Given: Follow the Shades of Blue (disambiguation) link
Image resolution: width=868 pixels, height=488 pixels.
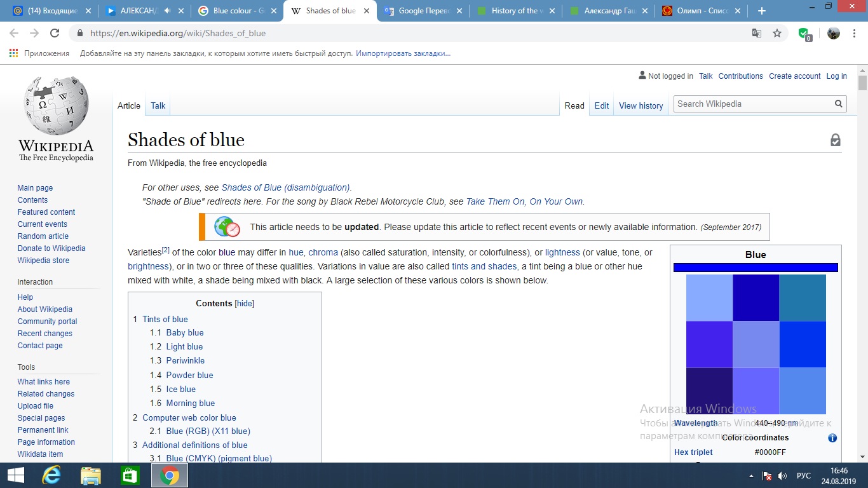Looking at the screenshot, I should (x=285, y=187).
